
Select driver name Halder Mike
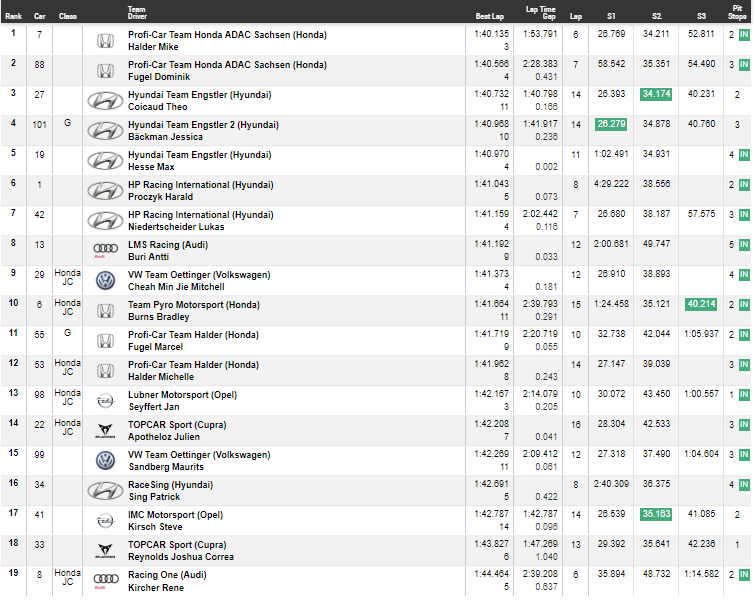coord(153,47)
